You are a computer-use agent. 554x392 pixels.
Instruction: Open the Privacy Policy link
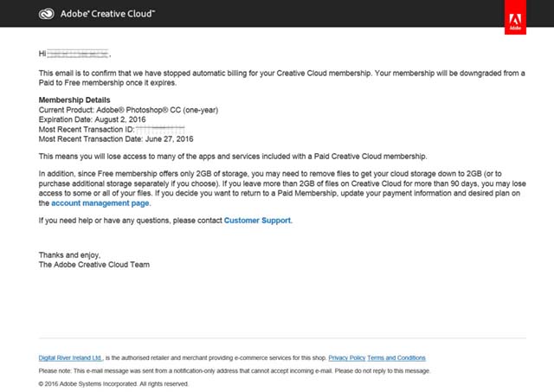[346, 357]
